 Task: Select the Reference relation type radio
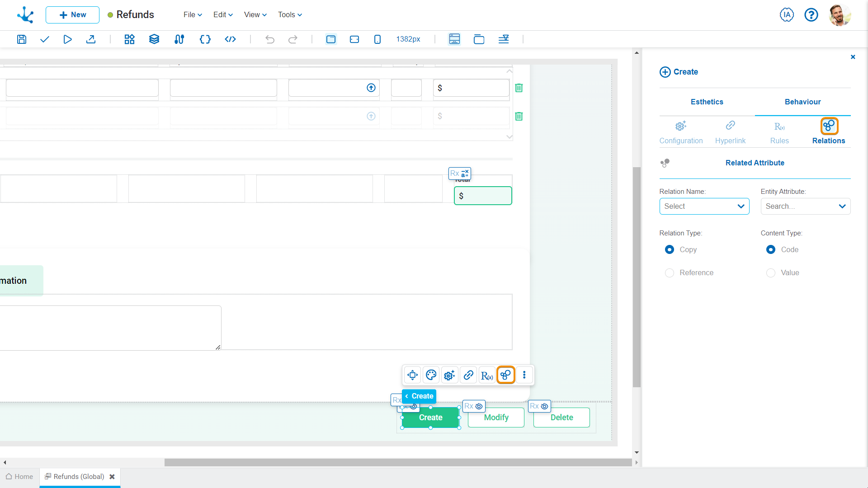click(x=670, y=273)
